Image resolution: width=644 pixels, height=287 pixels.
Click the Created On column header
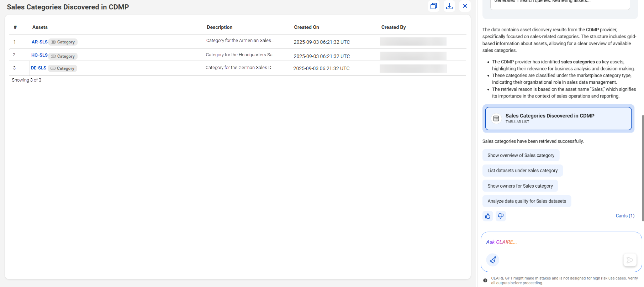tap(306, 27)
